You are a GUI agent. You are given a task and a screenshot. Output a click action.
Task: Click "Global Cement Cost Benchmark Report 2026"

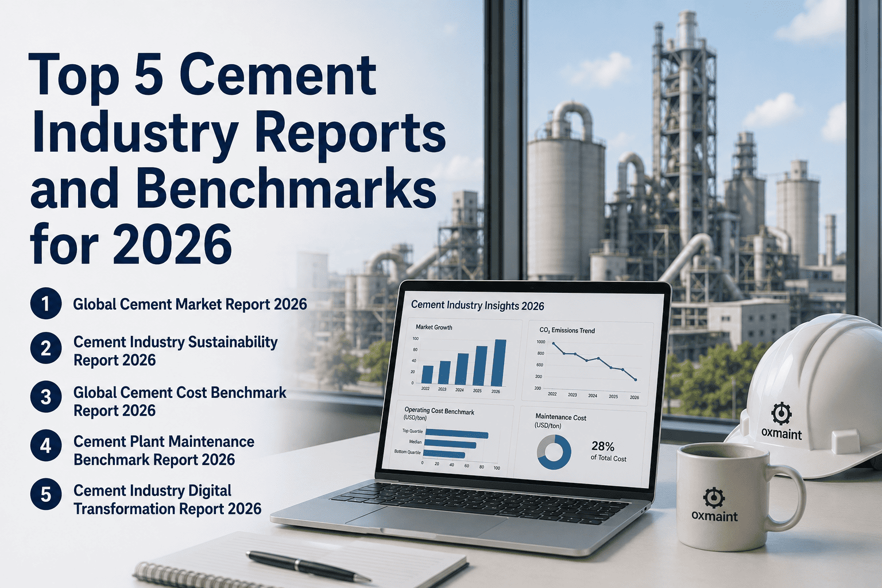click(180, 401)
